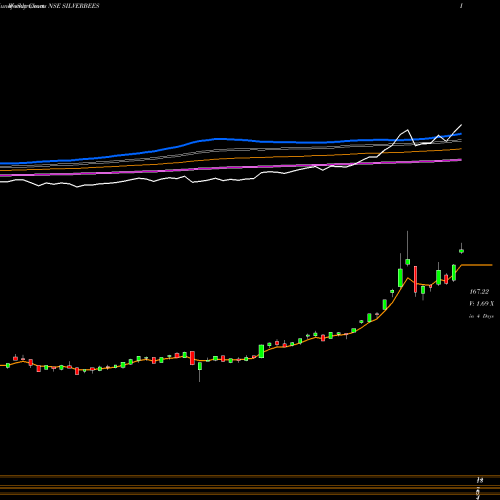Click the 167.22 price value

click(479, 291)
